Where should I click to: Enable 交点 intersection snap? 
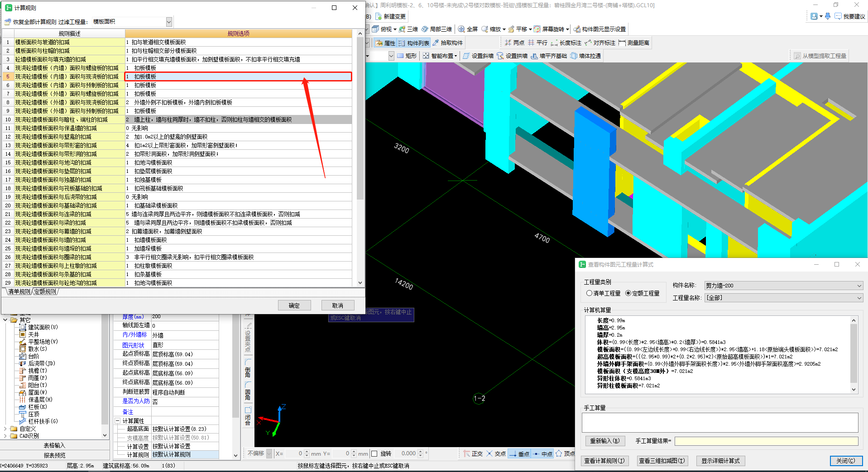point(496,453)
